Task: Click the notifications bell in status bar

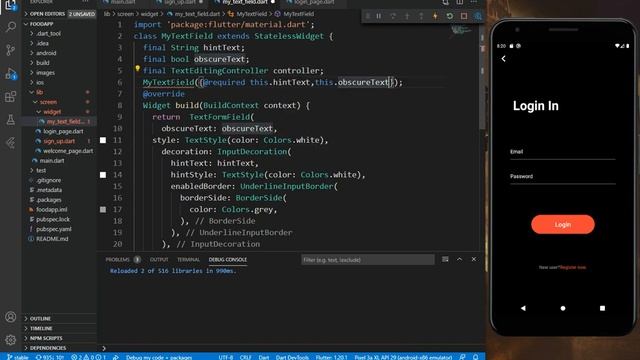Action: 476,357
